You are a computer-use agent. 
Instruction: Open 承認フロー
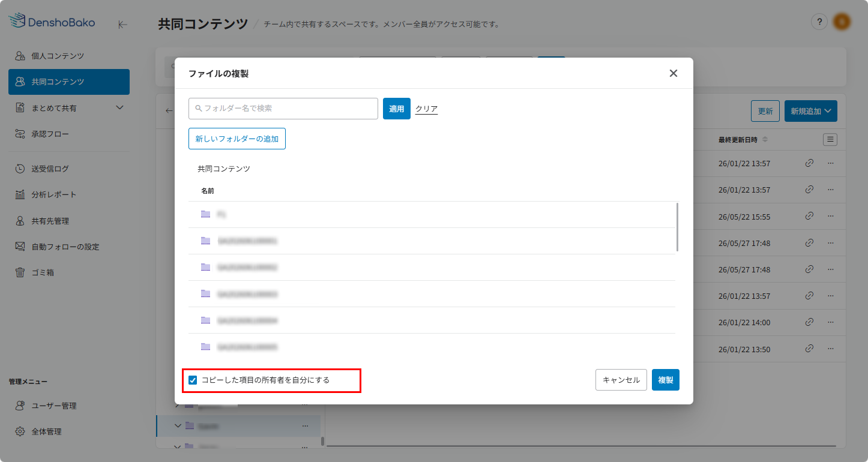(x=69, y=134)
